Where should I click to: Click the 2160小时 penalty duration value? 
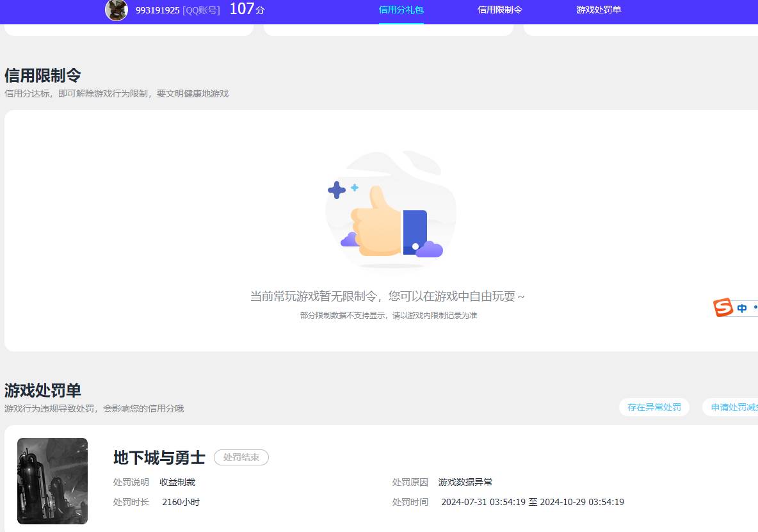click(179, 502)
